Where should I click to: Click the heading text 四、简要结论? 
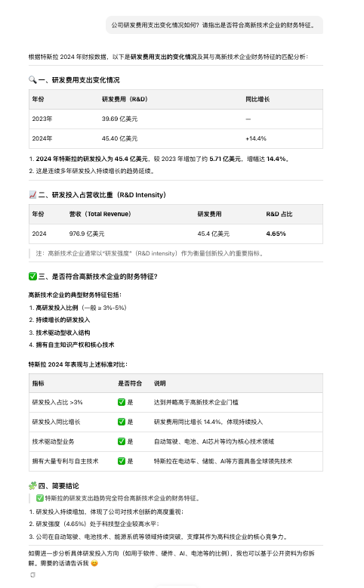58,486
